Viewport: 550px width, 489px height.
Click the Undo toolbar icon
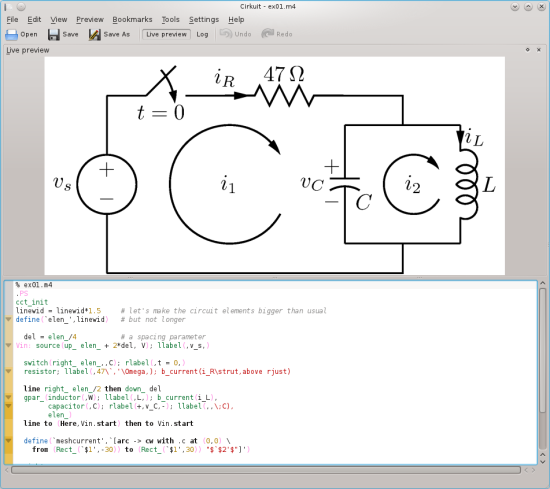point(226,34)
